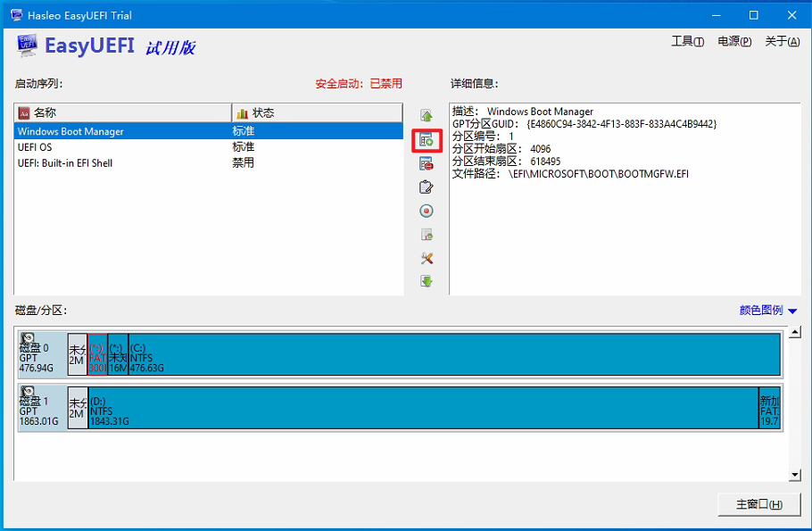This screenshot has width=812, height=531.
Task: Select UEFI: Built-in EFI Shell entry
Action: (x=209, y=162)
